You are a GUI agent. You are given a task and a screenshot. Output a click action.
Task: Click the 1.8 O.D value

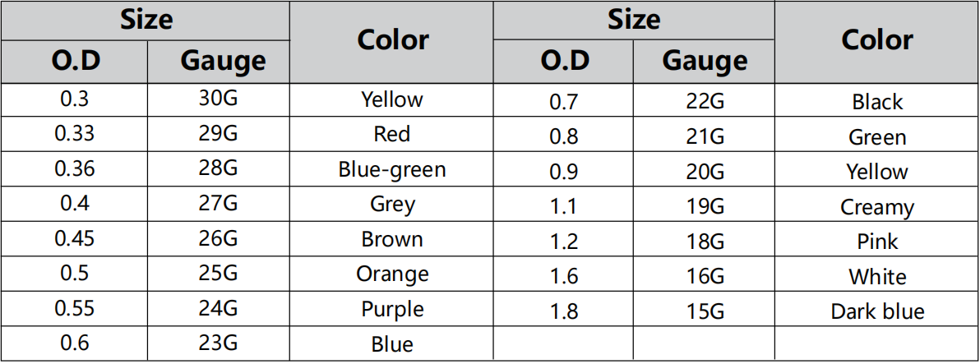tap(564, 311)
